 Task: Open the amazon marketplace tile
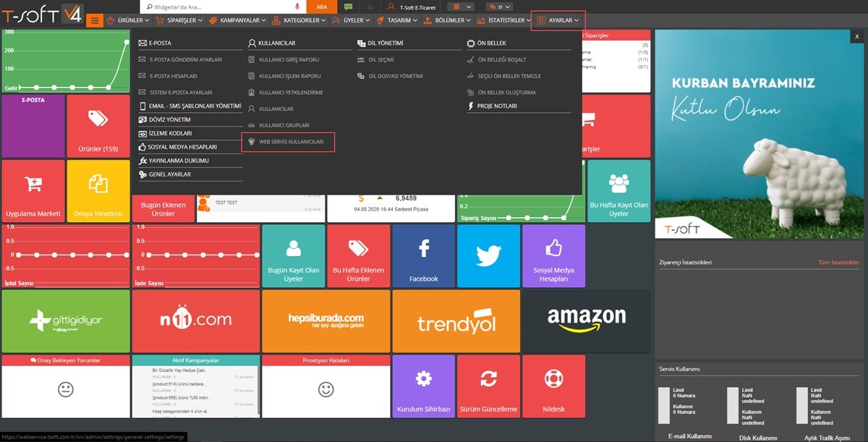click(587, 321)
